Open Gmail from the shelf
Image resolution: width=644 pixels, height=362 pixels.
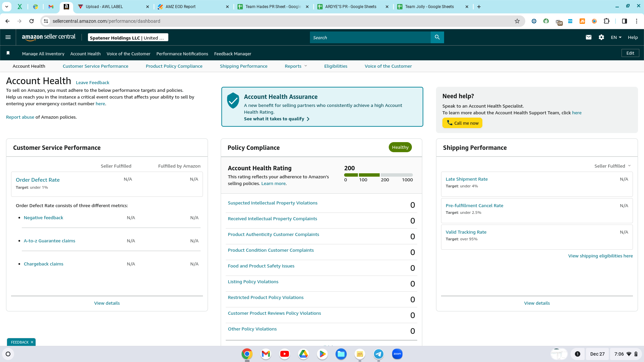click(x=266, y=354)
